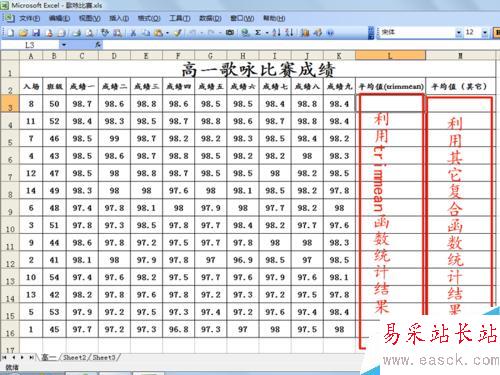The image size is (500, 375).
Task: Select the 高一 sheet tab
Action: 49,358
